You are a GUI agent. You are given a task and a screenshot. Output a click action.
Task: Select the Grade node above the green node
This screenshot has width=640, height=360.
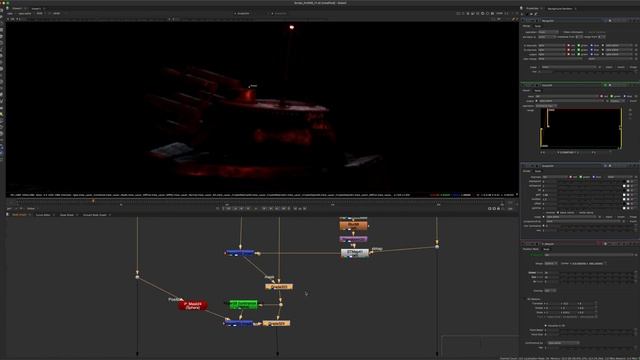[x=279, y=287]
